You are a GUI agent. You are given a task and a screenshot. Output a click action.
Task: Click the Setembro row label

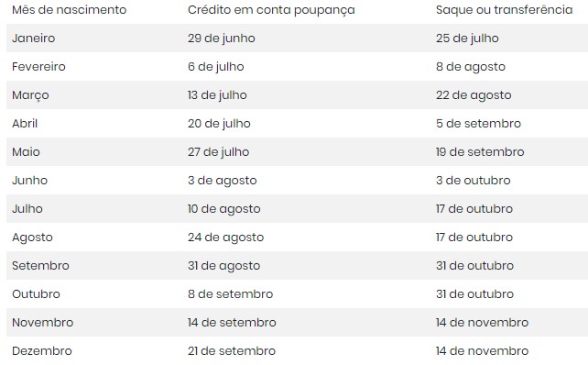[40, 266]
